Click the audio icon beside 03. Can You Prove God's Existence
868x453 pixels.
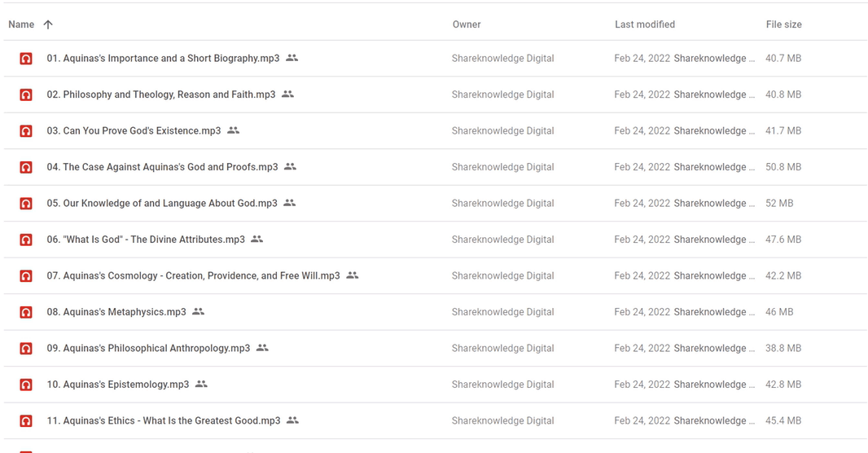click(26, 131)
